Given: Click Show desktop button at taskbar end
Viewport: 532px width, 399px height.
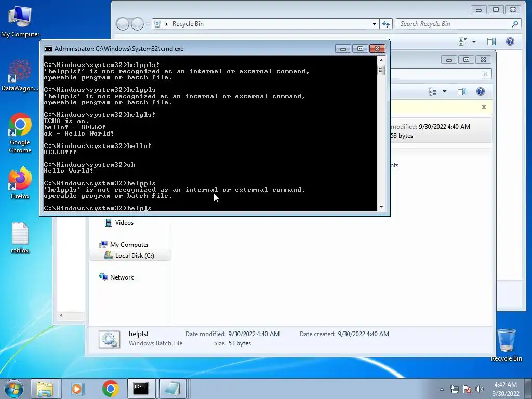Looking at the screenshot, I should [x=529, y=389].
